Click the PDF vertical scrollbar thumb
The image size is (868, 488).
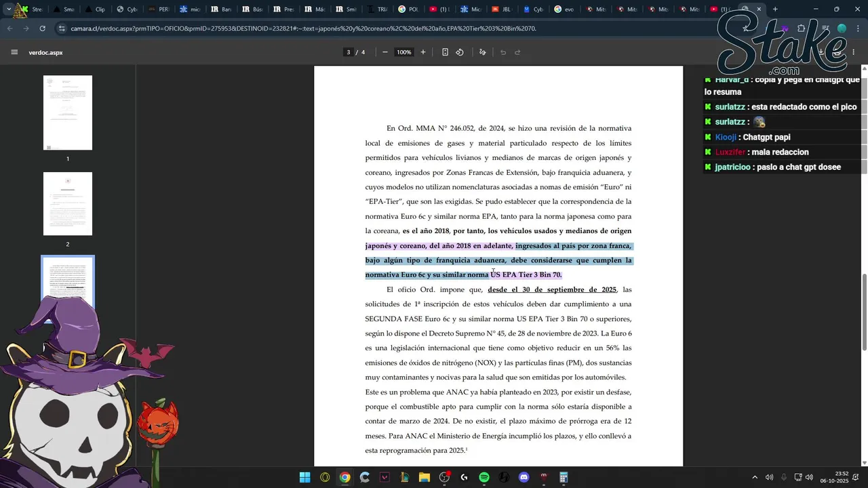[864, 312]
